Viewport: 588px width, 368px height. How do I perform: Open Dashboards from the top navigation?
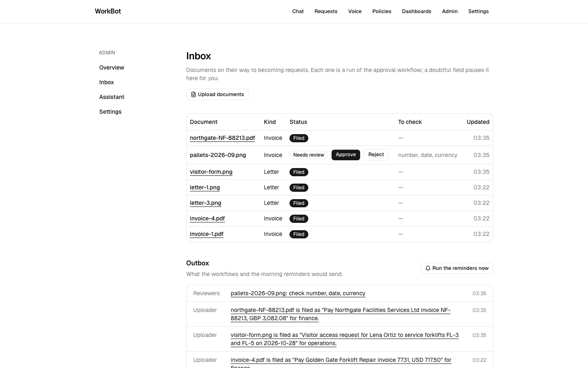416,11
